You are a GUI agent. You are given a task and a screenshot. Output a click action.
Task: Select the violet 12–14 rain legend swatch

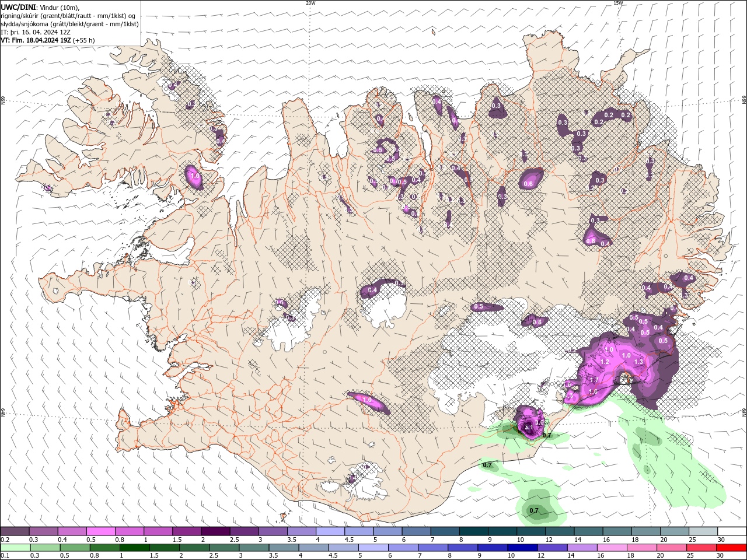click(x=553, y=548)
